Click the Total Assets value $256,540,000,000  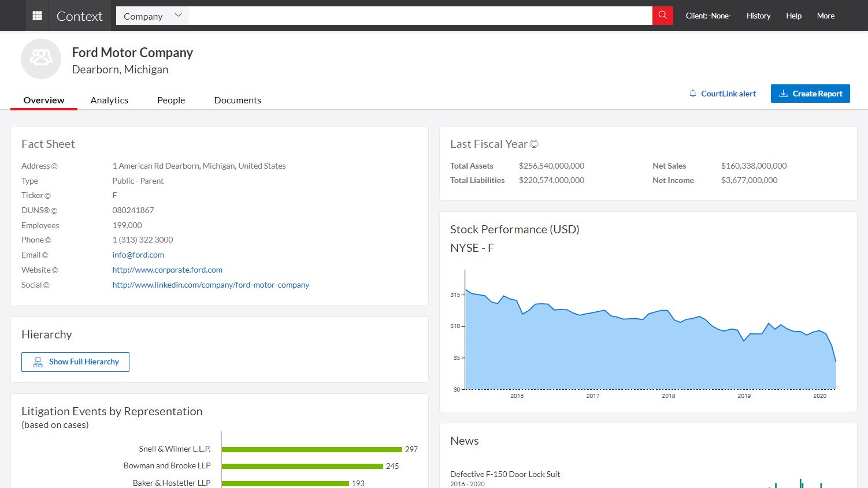click(x=551, y=166)
